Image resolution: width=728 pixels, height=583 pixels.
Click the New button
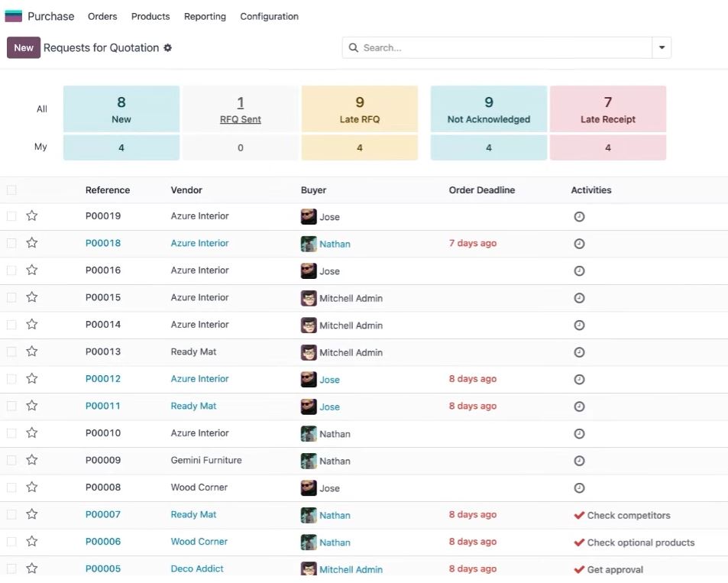[24, 47]
